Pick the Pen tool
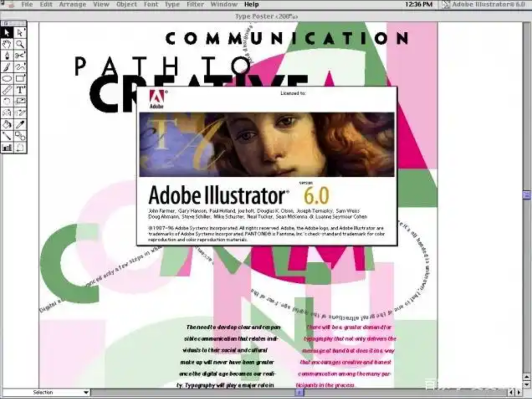The height and width of the screenshot is (399, 532). (x=6, y=55)
